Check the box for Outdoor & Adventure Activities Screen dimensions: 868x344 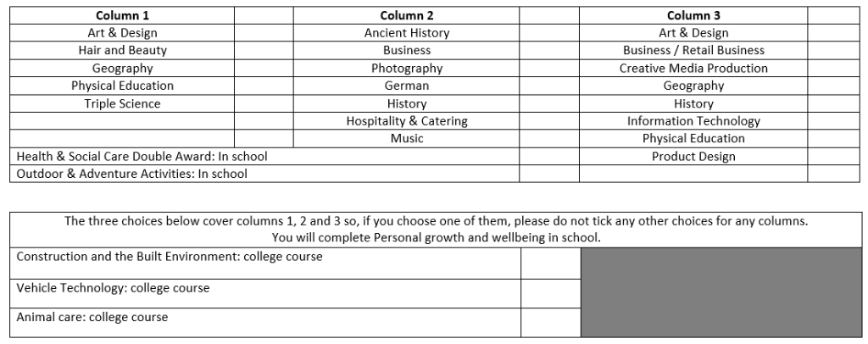point(549,174)
